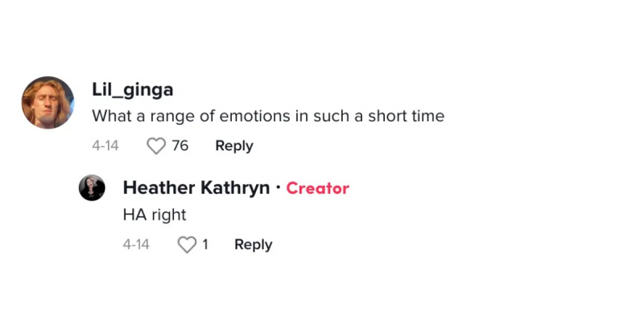The image size is (644, 336).
Task: Like Heather Kathryn's reply with heart icon
Action: [x=187, y=245]
